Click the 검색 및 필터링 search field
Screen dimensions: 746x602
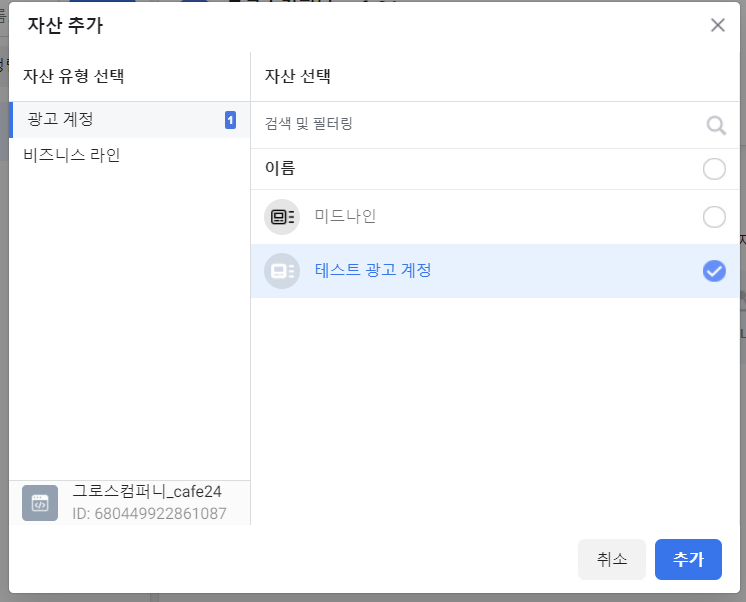[x=495, y=125]
